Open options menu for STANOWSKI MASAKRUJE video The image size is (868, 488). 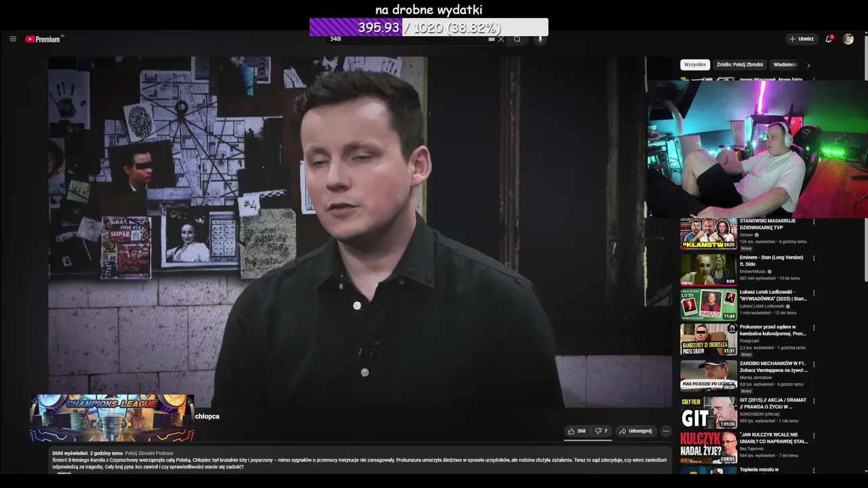[x=814, y=222]
